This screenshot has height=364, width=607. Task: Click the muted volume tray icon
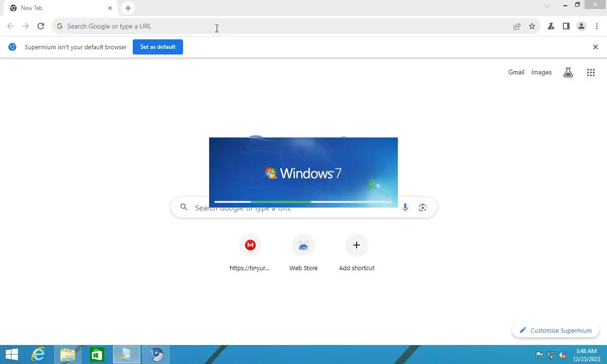click(x=562, y=355)
